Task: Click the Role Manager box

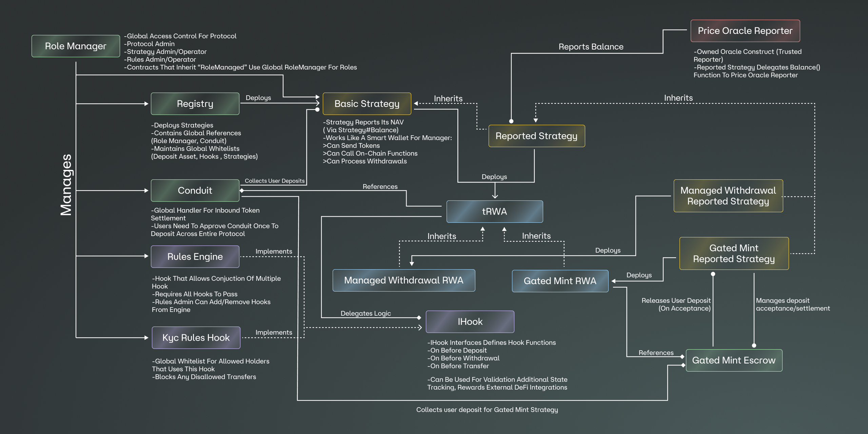Action: point(76,46)
